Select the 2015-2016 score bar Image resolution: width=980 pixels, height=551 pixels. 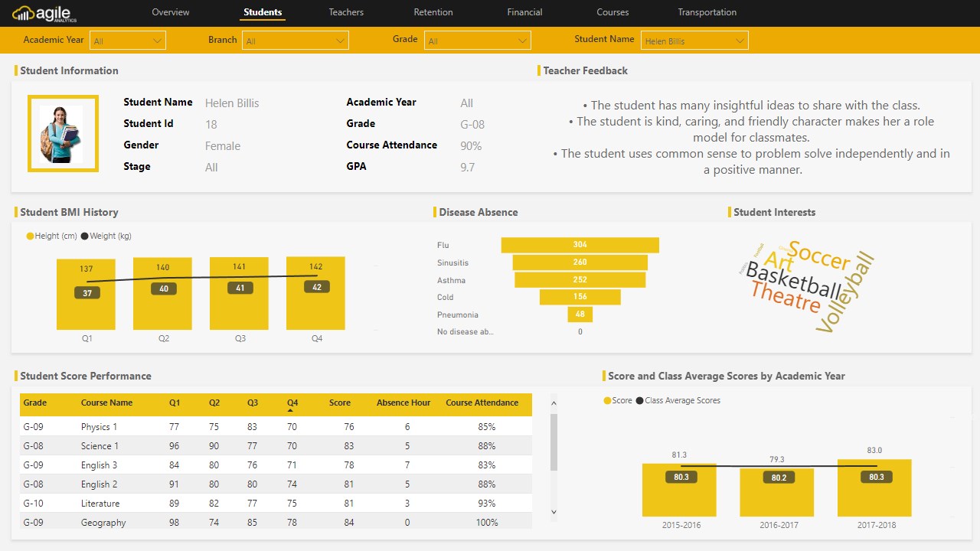(x=679, y=490)
